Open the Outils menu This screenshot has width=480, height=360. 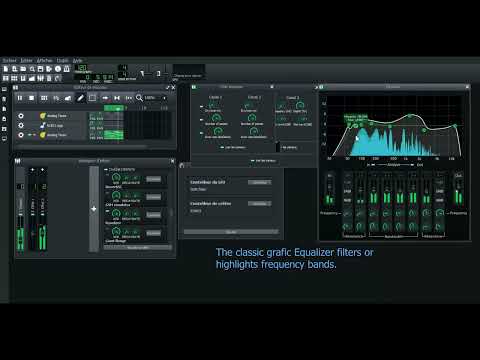[x=62, y=60]
